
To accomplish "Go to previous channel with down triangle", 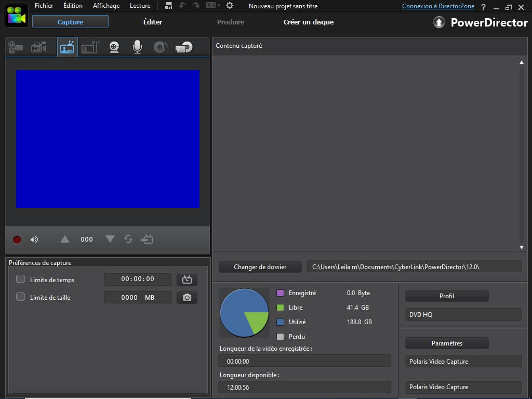I will (110, 239).
